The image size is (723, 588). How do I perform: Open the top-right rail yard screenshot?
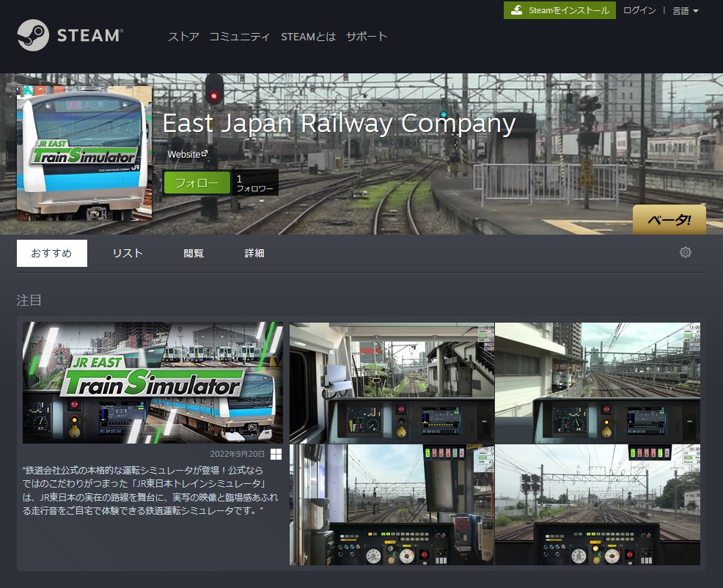(598, 383)
